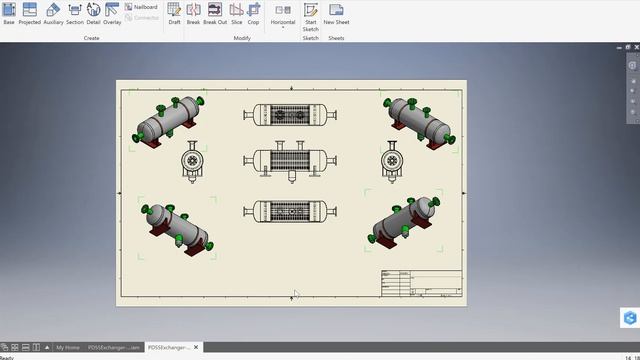Select the bottom-right isometric exchanger view

point(404,222)
